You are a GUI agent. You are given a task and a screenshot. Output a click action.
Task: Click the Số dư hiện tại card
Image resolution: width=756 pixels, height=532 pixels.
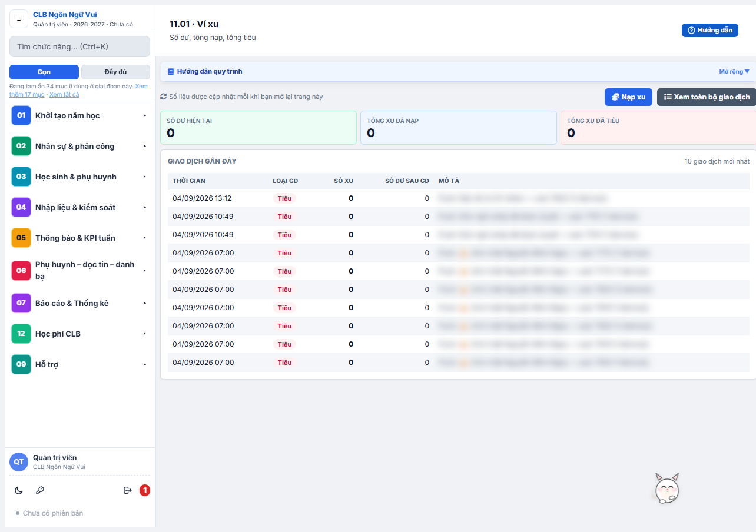258,128
